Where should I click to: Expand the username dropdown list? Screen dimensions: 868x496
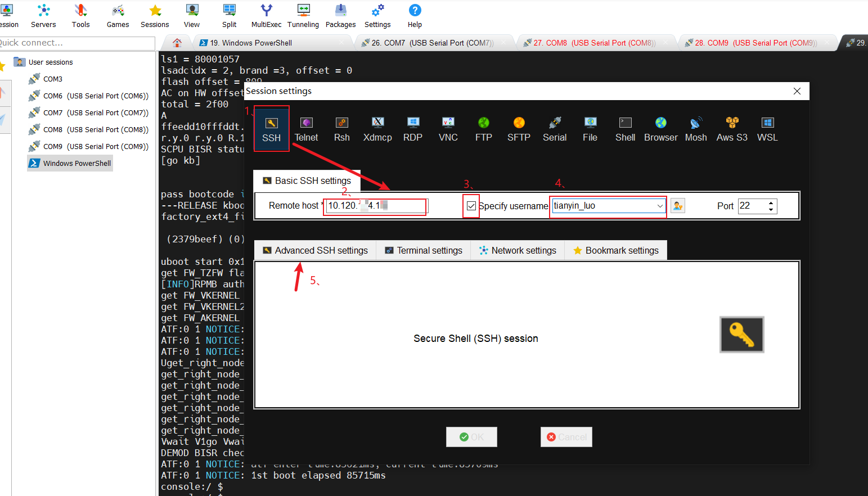point(660,206)
